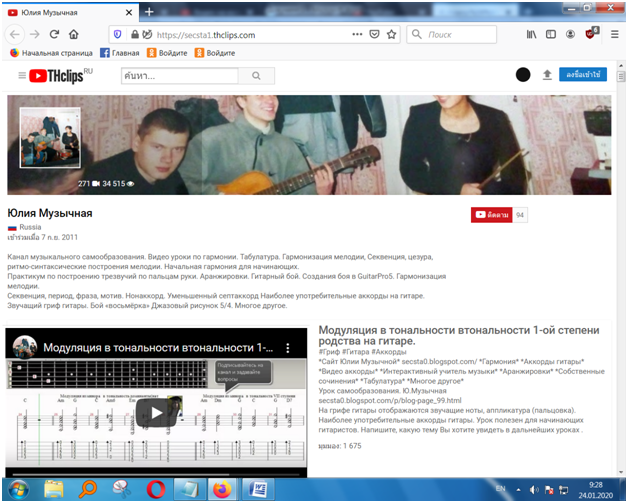Toggle Firefox sidebar view
628x503 pixels.
[551, 35]
